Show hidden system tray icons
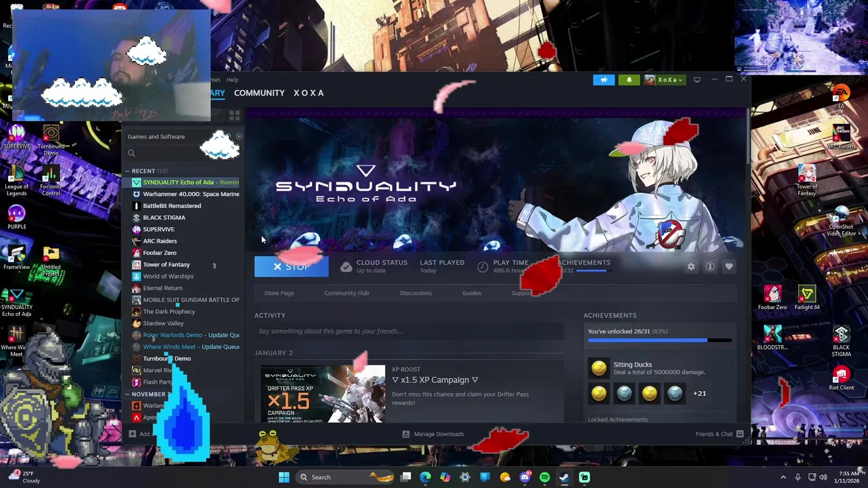868x488 pixels. pyautogui.click(x=783, y=477)
